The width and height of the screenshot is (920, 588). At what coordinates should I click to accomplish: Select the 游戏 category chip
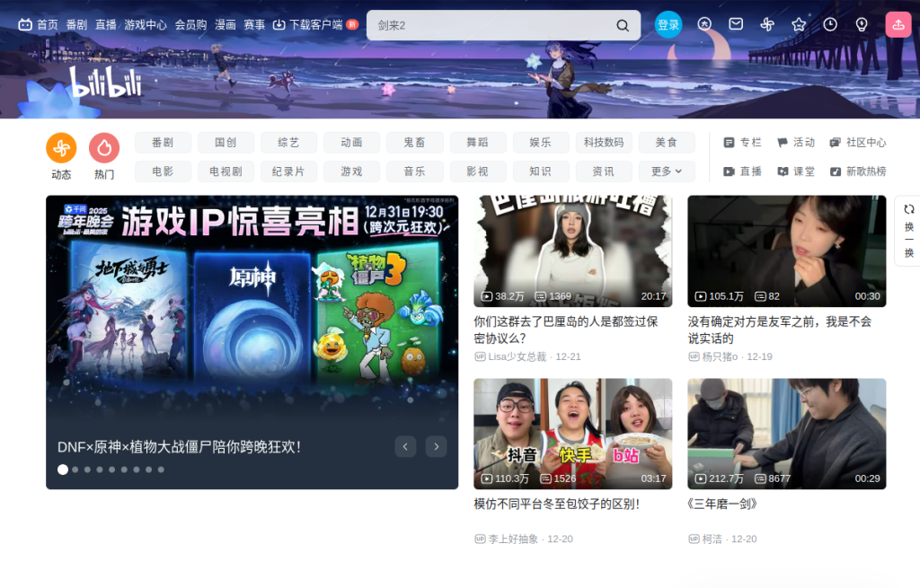pos(352,171)
